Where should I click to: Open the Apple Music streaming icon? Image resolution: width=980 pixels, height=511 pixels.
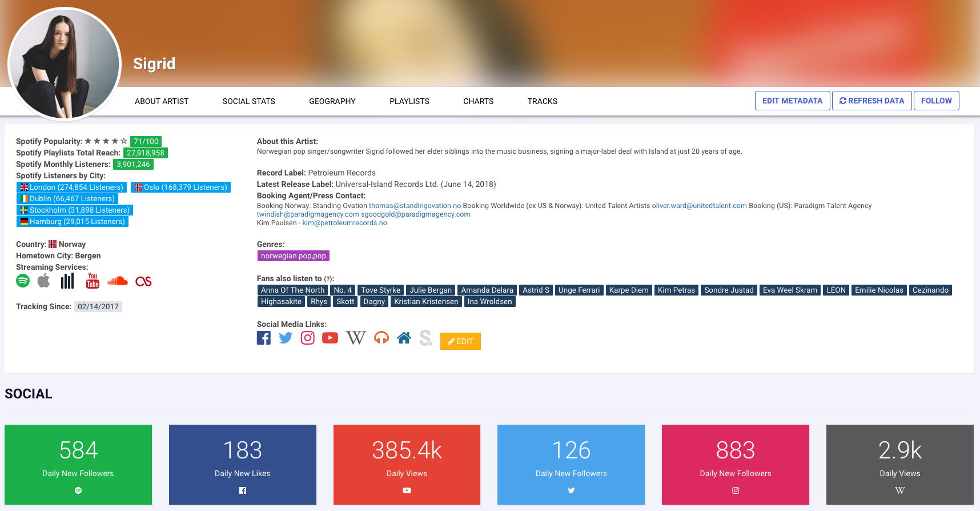44,281
